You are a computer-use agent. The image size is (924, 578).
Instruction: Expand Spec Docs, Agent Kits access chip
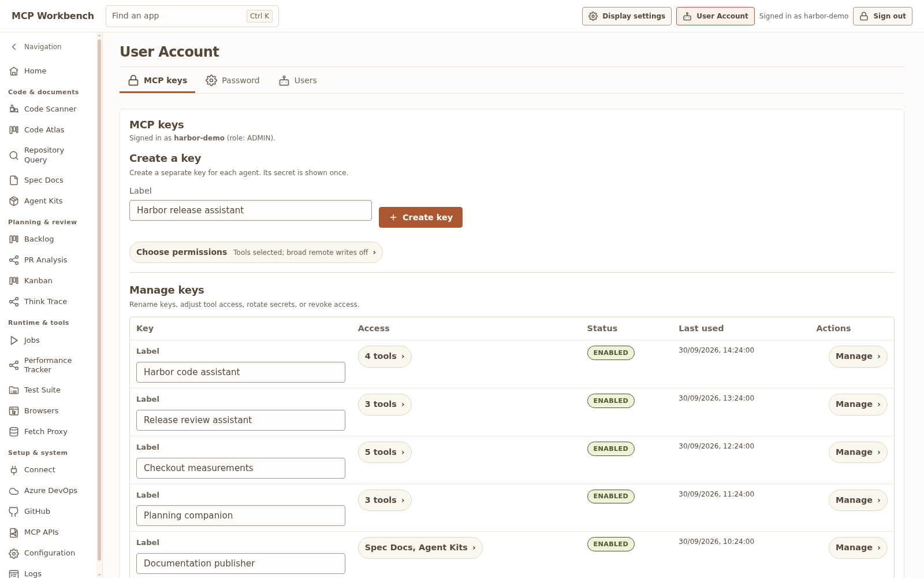[x=420, y=548]
